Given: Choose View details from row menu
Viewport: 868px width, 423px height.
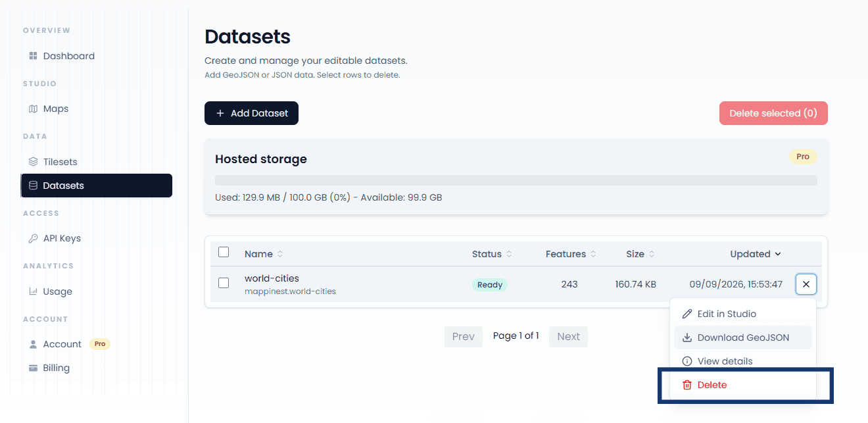Looking at the screenshot, I should coord(743,361).
